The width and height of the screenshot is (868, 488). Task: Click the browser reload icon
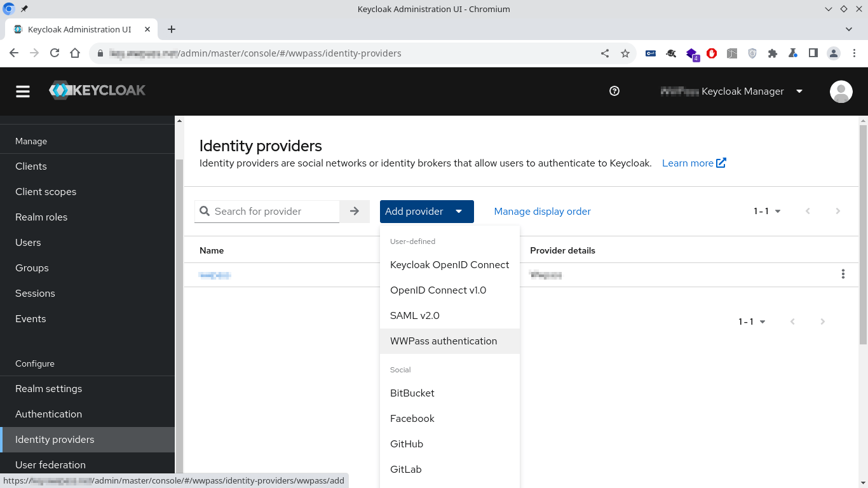(55, 53)
